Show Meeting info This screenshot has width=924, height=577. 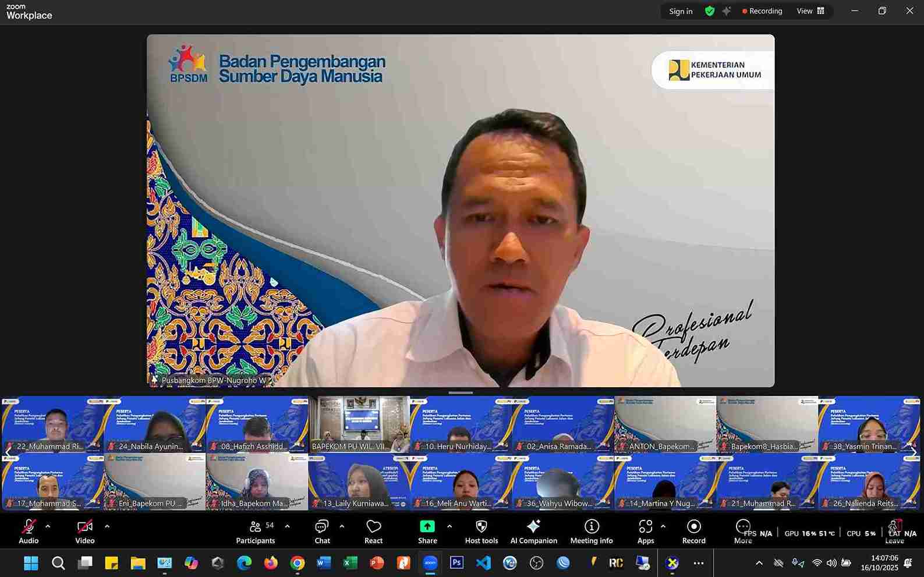(x=591, y=532)
